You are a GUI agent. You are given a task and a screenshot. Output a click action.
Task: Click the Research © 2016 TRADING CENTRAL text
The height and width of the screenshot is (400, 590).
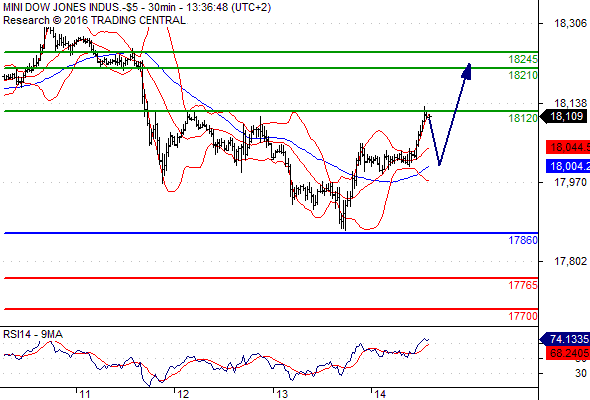coord(94,20)
